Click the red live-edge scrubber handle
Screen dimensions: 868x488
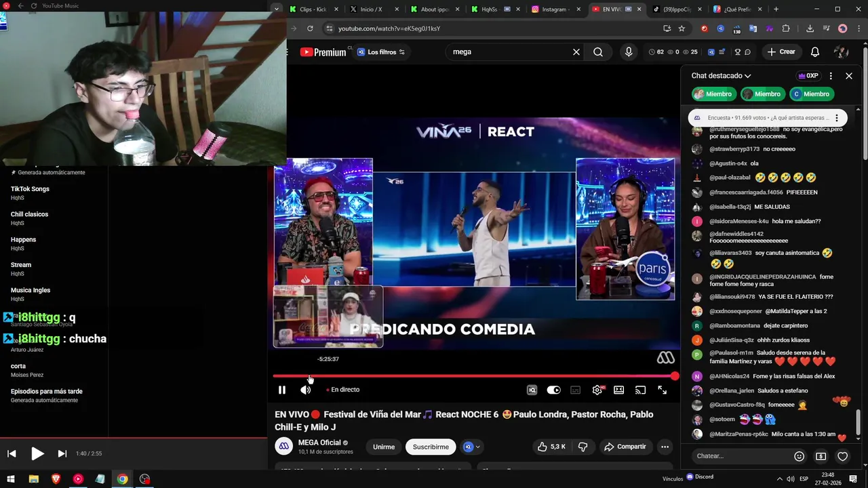point(675,375)
